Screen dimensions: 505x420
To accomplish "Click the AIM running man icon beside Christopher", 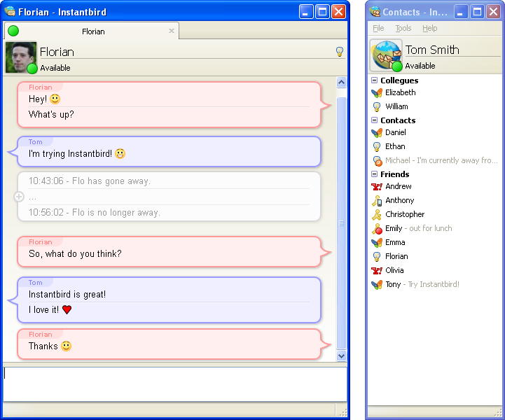I will tap(377, 215).
